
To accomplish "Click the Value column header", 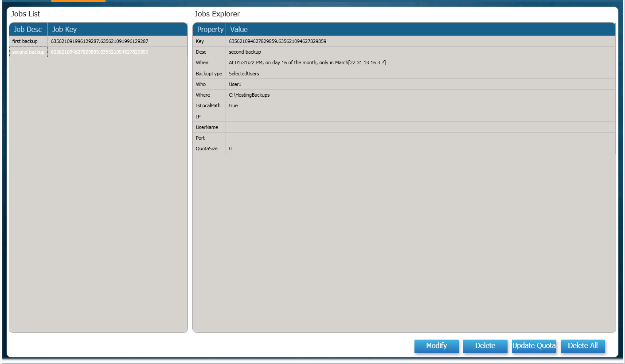I will [x=421, y=29].
